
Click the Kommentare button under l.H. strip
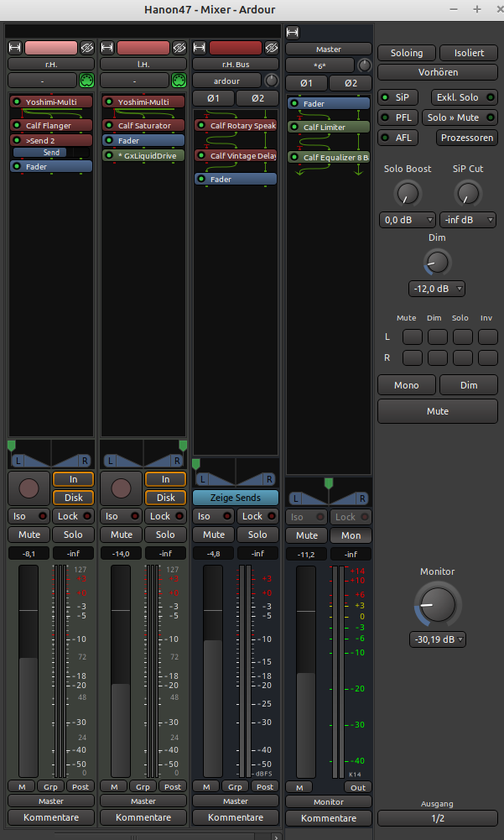tap(143, 817)
